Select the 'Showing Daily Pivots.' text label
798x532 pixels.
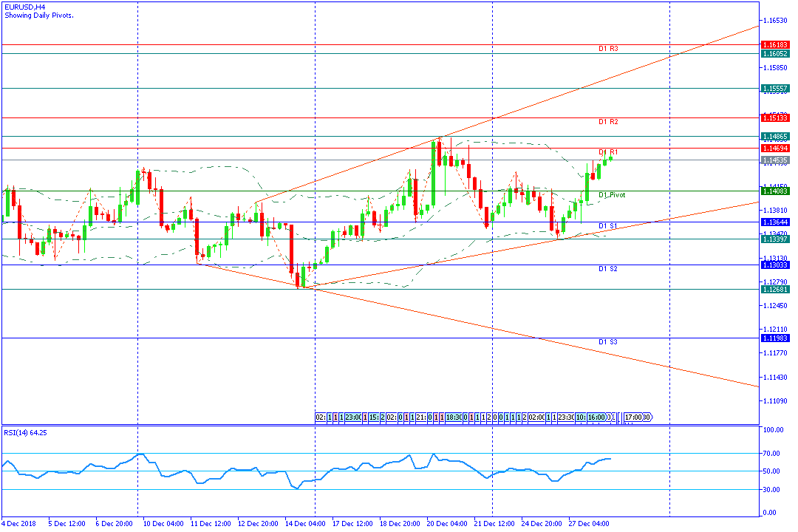point(38,15)
